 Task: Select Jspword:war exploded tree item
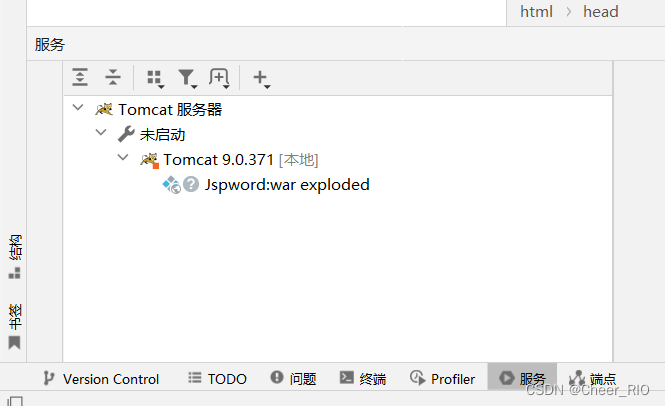point(287,185)
